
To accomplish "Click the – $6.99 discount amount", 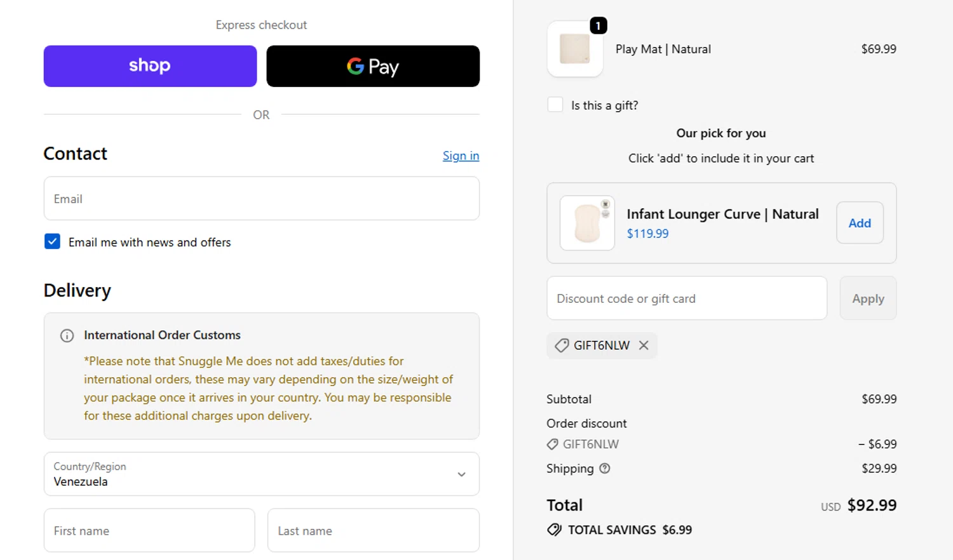I will coord(877,444).
